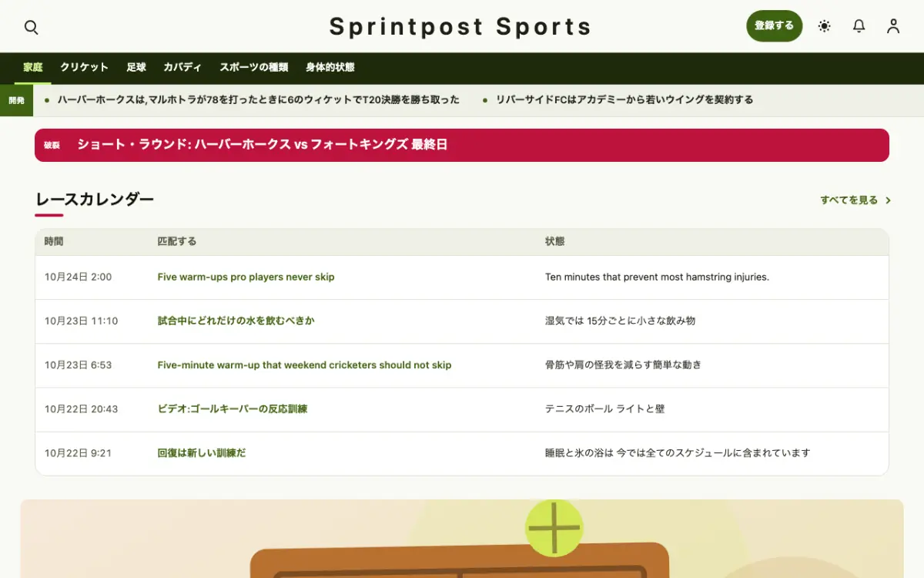Click the 10月23日 11:10 time cell
924x578 pixels.
pyautogui.click(x=82, y=321)
